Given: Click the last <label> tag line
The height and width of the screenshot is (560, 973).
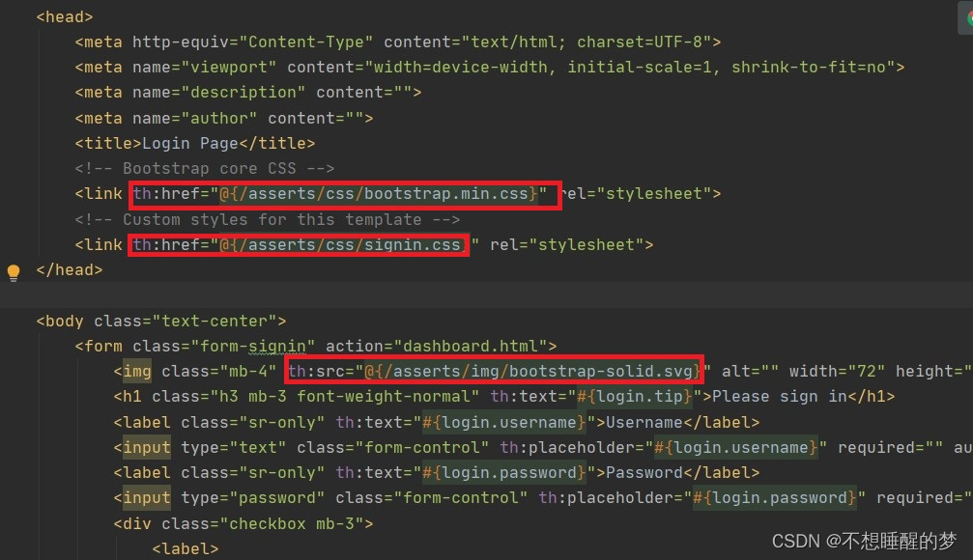Looking at the screenshot, I should (x=185, y=548).
